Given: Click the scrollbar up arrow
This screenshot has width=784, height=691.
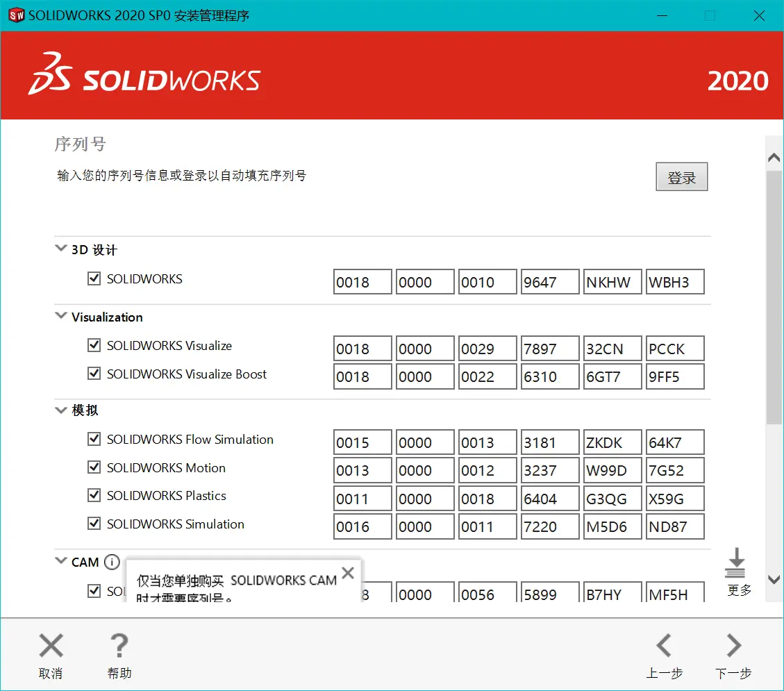Looking at the screenshot, I should [774, 158].
